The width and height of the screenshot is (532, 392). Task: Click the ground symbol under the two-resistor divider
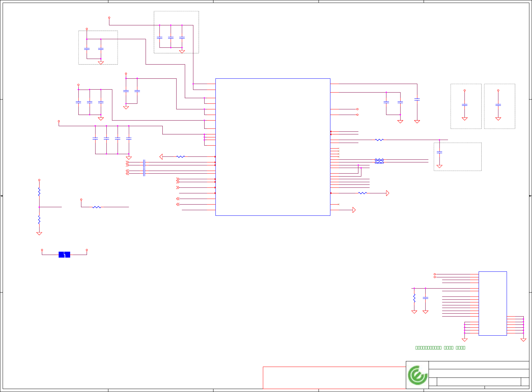point(39,234)
